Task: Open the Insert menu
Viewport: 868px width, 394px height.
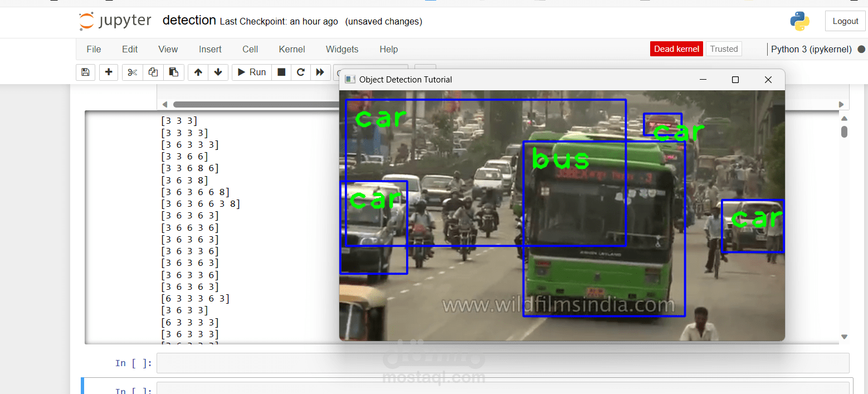Action: pyautogui.click(x=210, y=49)
